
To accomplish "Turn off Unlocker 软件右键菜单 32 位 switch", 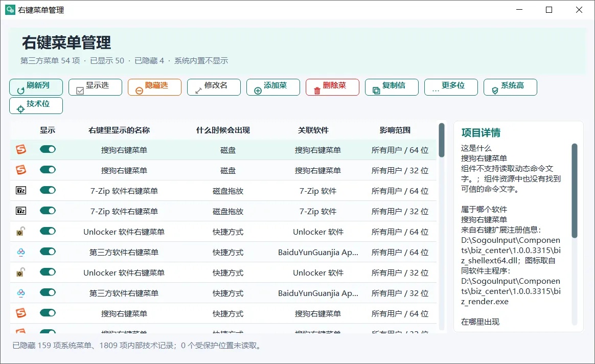I will coord(48,272).
